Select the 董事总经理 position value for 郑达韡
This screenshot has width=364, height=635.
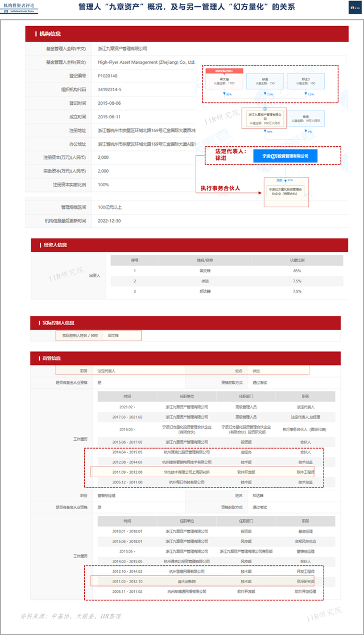pyautogui.click(x=106, y=495)
